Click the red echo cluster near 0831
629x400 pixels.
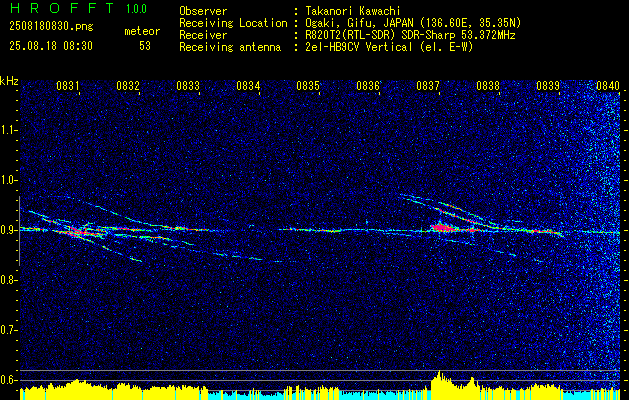[79, 231]
